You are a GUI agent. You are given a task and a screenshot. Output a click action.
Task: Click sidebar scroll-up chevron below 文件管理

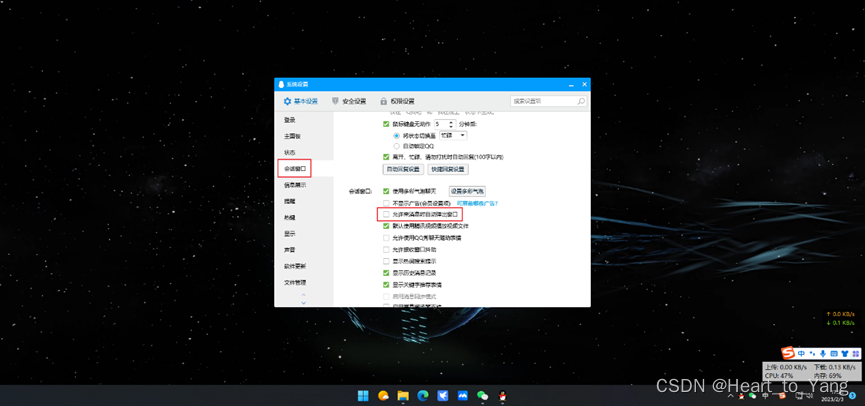point(303,295)
